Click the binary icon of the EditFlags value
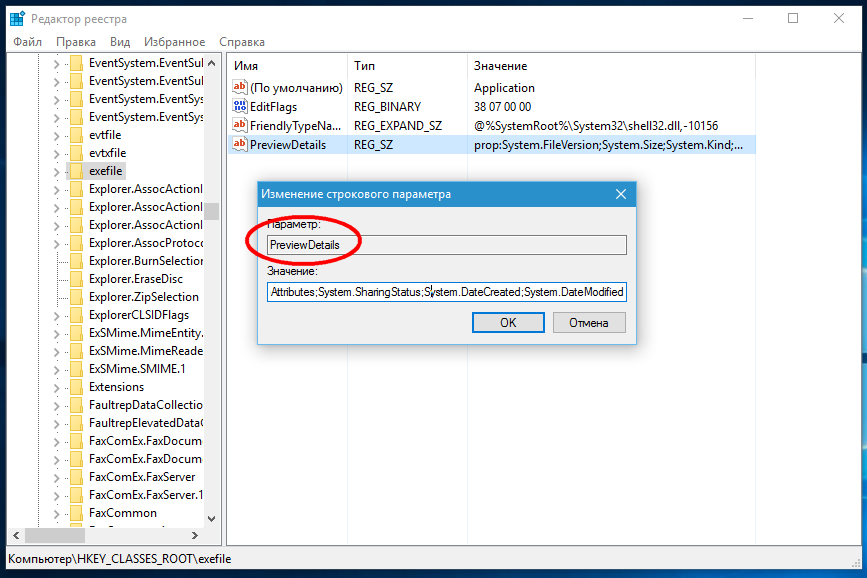 click(239, 106)
